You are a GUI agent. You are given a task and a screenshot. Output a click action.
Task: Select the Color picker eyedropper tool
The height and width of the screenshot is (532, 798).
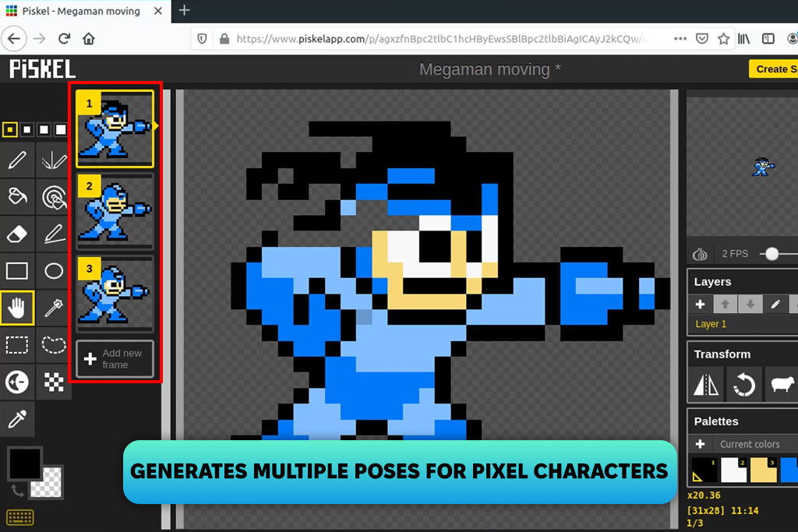(x=17, y=419)
